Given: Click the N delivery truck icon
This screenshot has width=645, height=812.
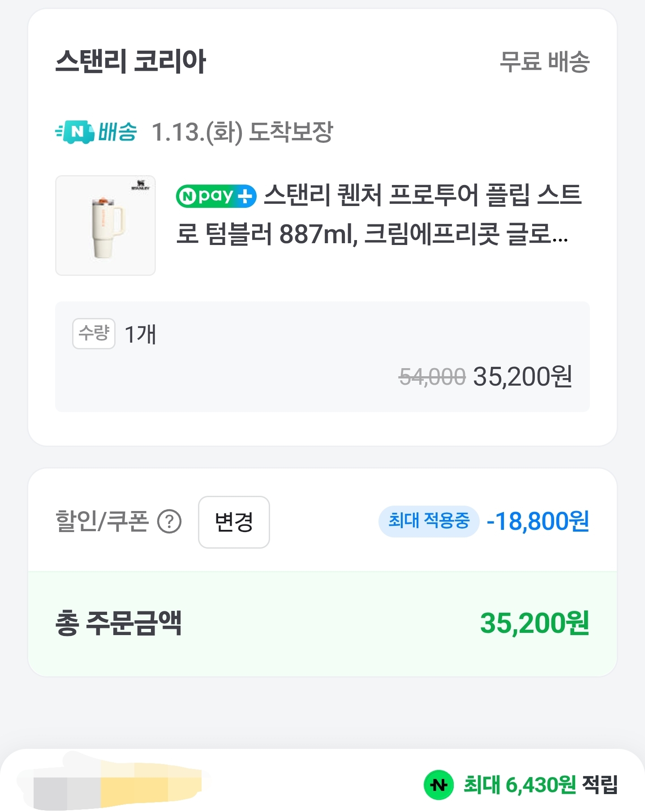Looking at the screenshot, I should (x=75, y=132).
